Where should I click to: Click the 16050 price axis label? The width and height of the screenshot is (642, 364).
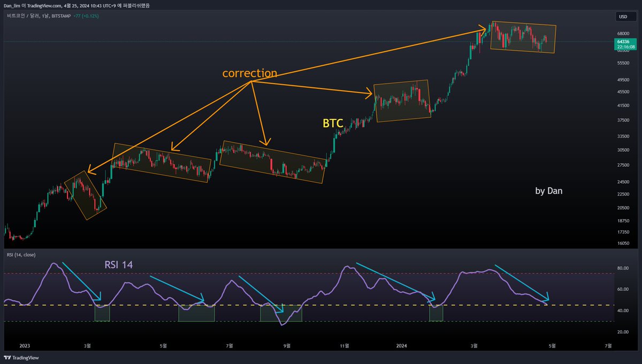click(x=622, y=243)
